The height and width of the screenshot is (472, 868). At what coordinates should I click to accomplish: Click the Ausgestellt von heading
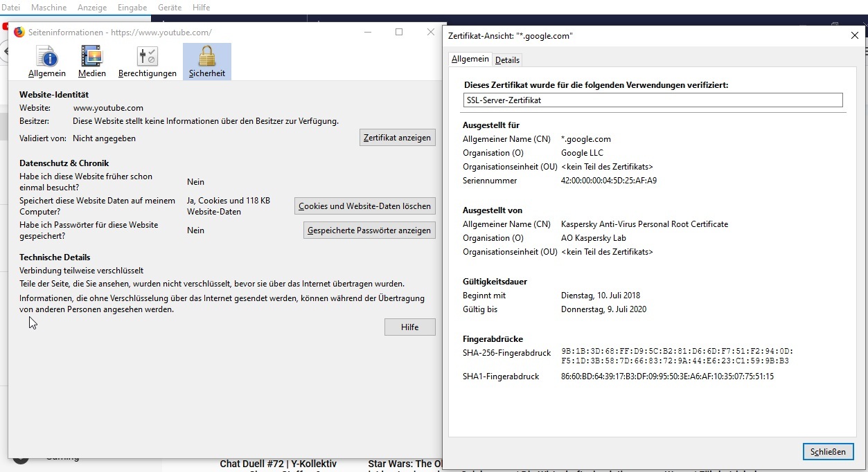(x=493, y=210)
